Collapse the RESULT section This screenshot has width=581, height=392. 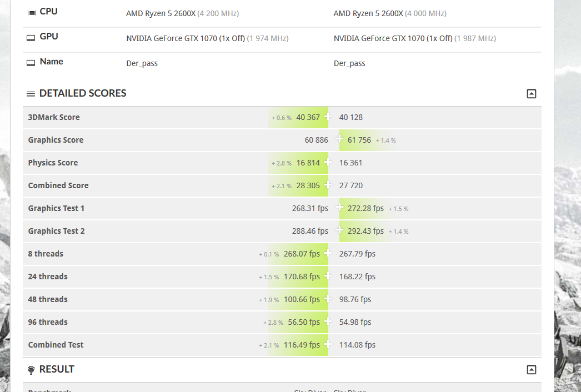[532, 369]
